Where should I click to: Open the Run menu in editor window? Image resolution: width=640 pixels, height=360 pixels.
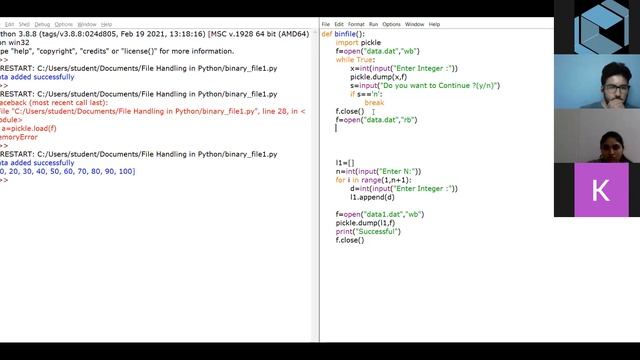pyautogui.click(x=373, y=24)
